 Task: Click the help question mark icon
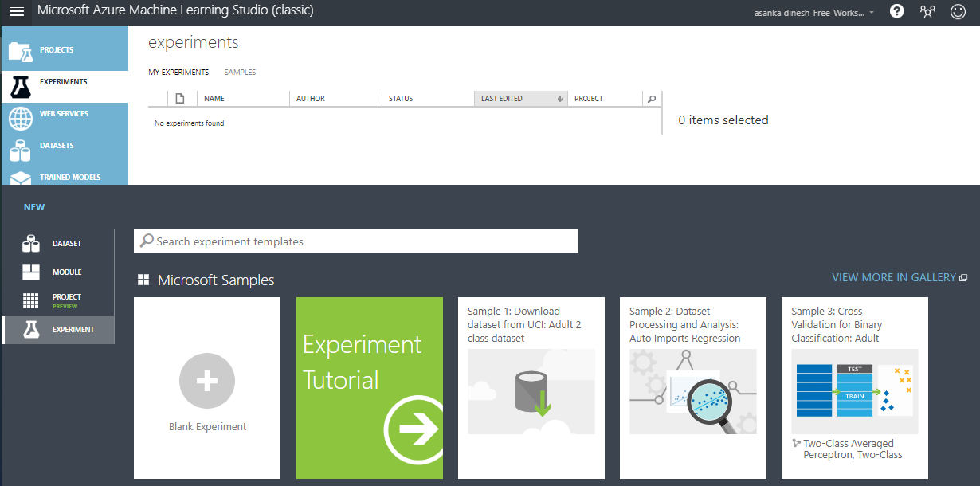(897, 12)
